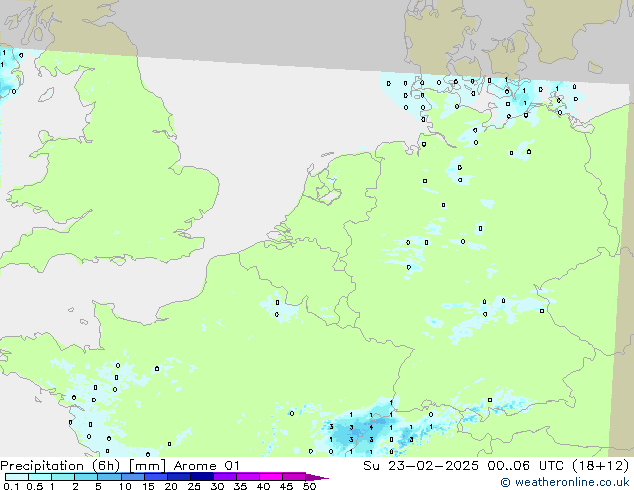Choose the bright magenta 40–45 mm swatch
The image size is (634, 490).
click(271, 477)
